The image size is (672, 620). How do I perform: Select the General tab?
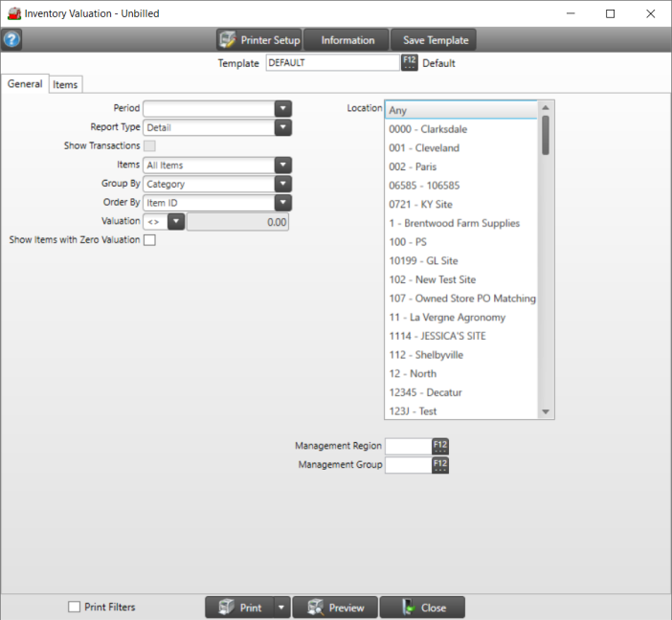(25, 84)
